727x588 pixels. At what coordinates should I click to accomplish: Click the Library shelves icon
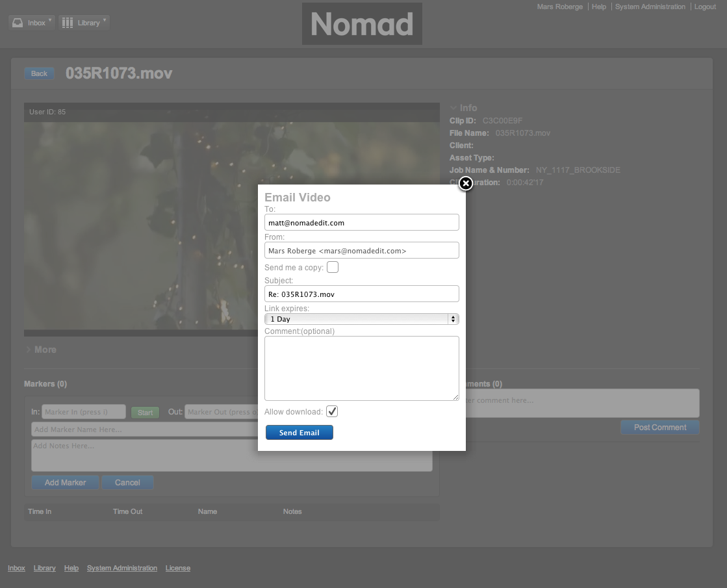tap(68, 23)
